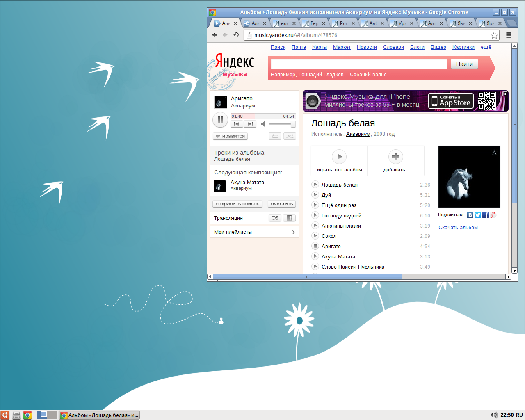Click the Найти search button

point(464,64)
